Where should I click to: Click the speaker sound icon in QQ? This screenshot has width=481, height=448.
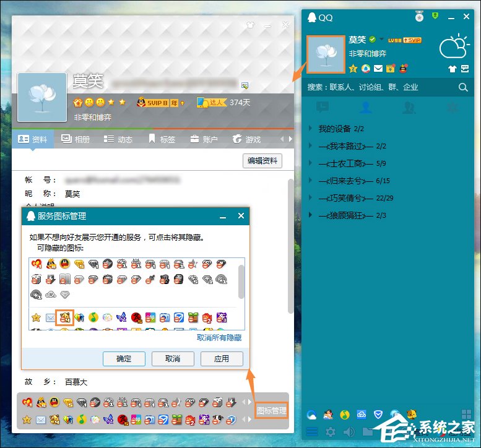349,432
